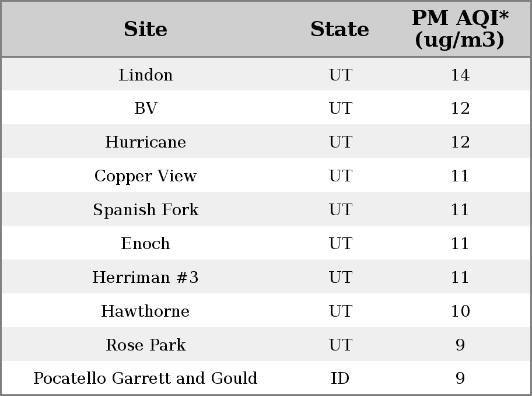Viewport: 532px width, 396px height.
Task: Click Rose Park's AQI value 9
Action: (460, 345)
